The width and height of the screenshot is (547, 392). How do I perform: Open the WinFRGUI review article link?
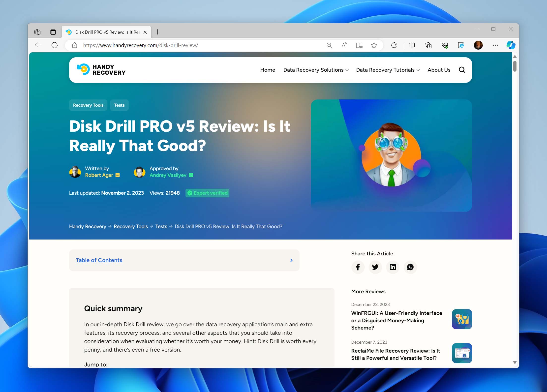(396, 320)
